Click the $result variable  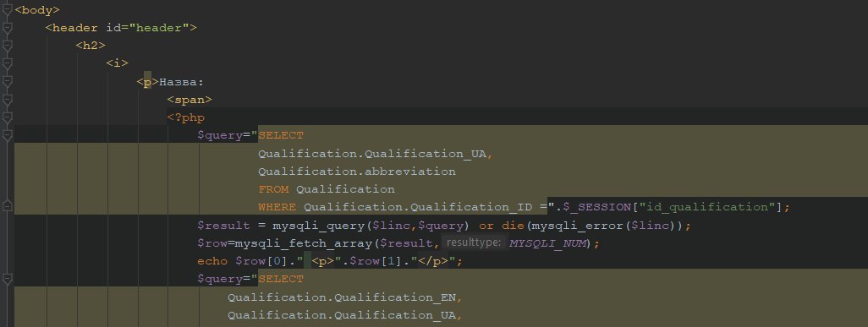point(224,226)
